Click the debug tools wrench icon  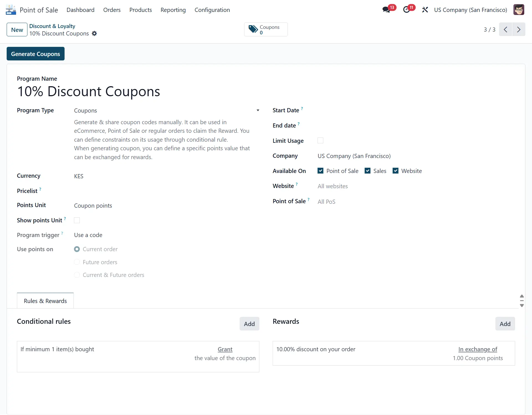425,10
